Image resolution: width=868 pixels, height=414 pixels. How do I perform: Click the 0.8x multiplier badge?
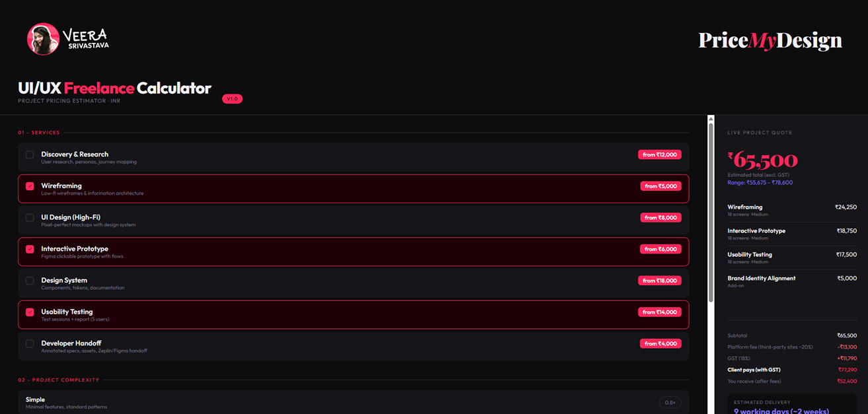670,402
